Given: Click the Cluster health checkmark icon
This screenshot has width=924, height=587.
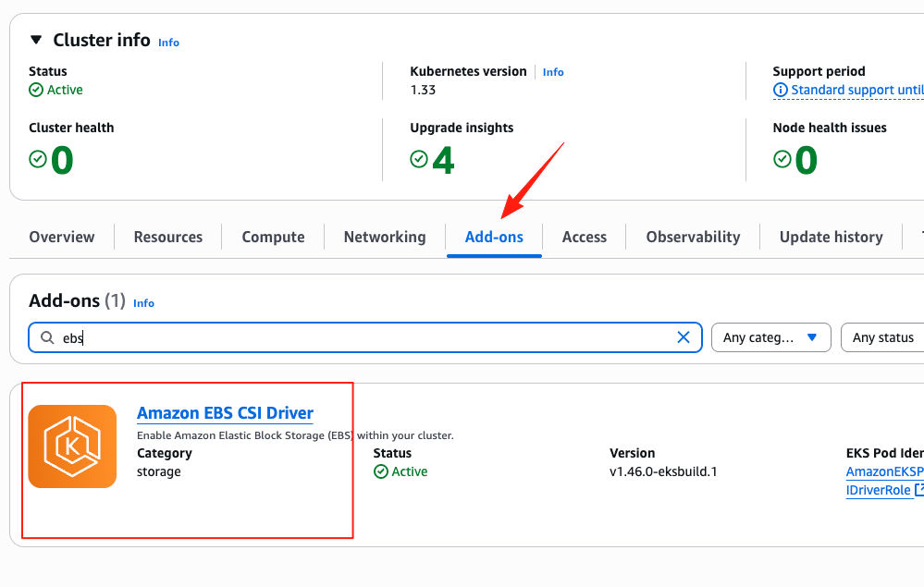Looking at the screenshot, I should (38, 159).
